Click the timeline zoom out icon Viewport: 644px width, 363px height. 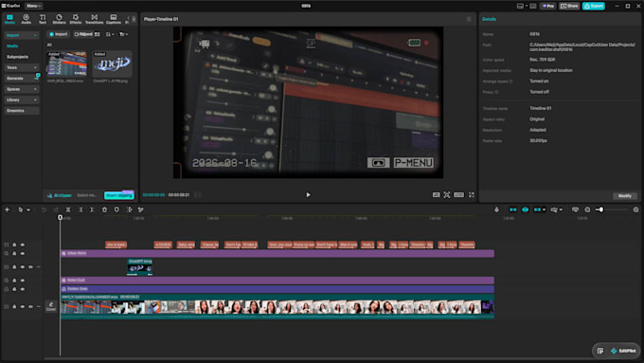(587, 209)
